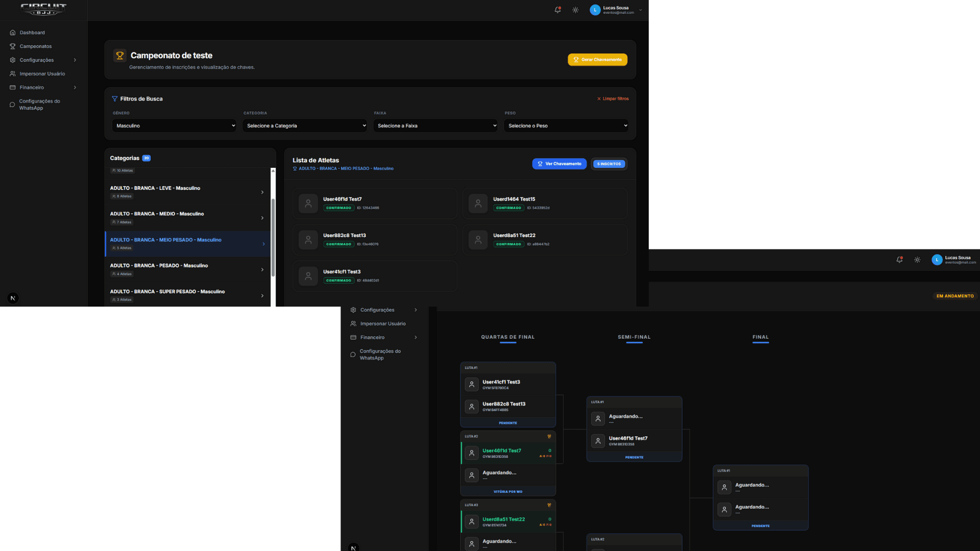980x551 pixels.
Task: Toggle light/dark theme sun icon in top header
Action: tap(575, 10)
